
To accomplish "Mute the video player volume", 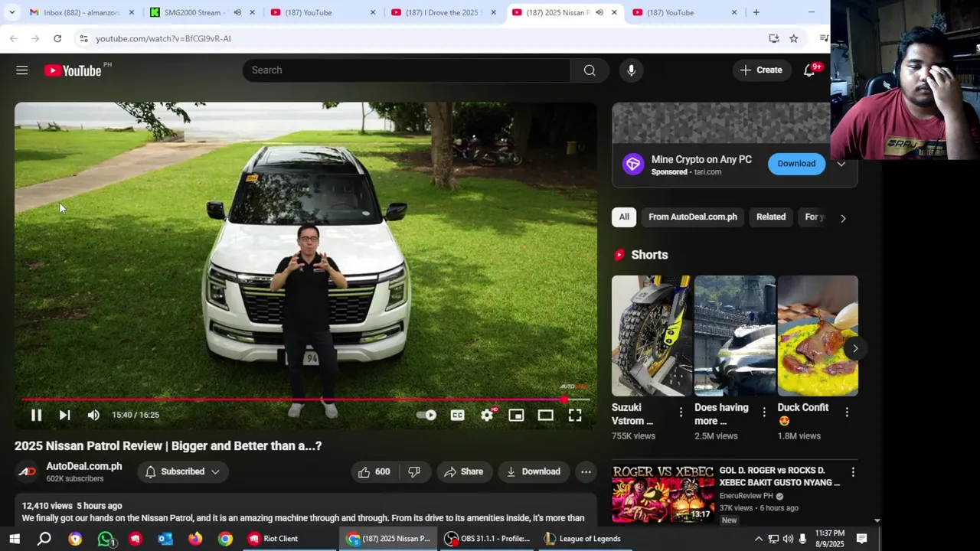I will 93,415.
